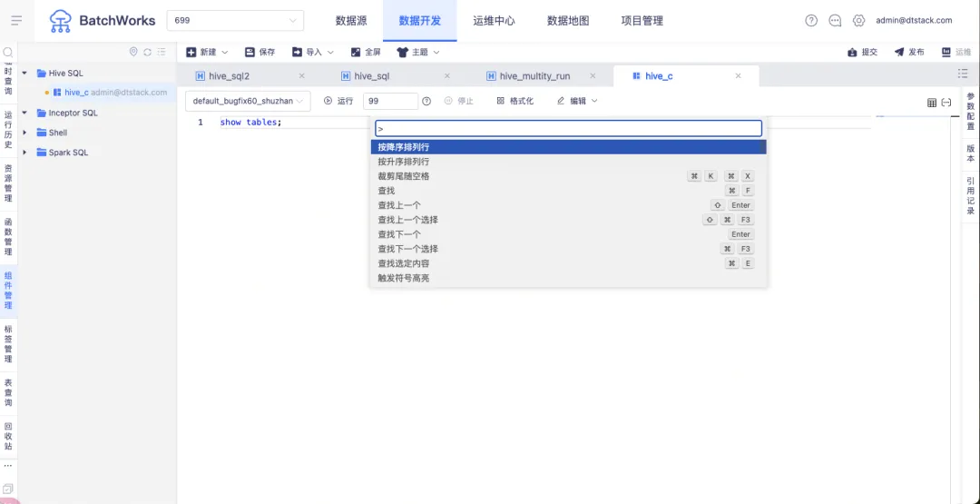Click the 运维 operations button
980x504 pixels.
[x=956, y=52]
